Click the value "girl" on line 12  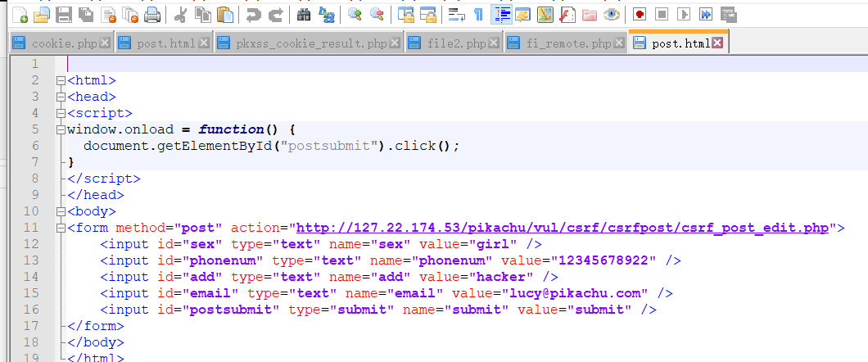(x=494, y=244)
